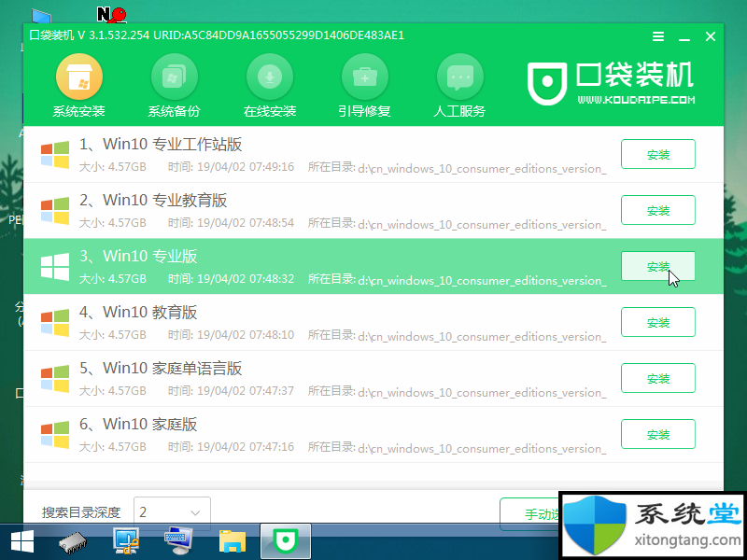
Task: Click Windows logo of Win10 教育版 row
Action: 55,323
